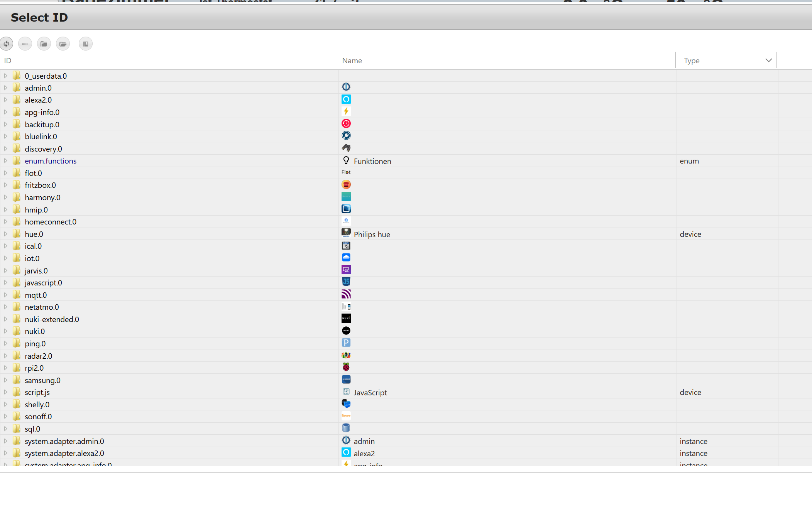
Task: Open the Type filter dropdown arrow
Action: (x=768, y=61)
